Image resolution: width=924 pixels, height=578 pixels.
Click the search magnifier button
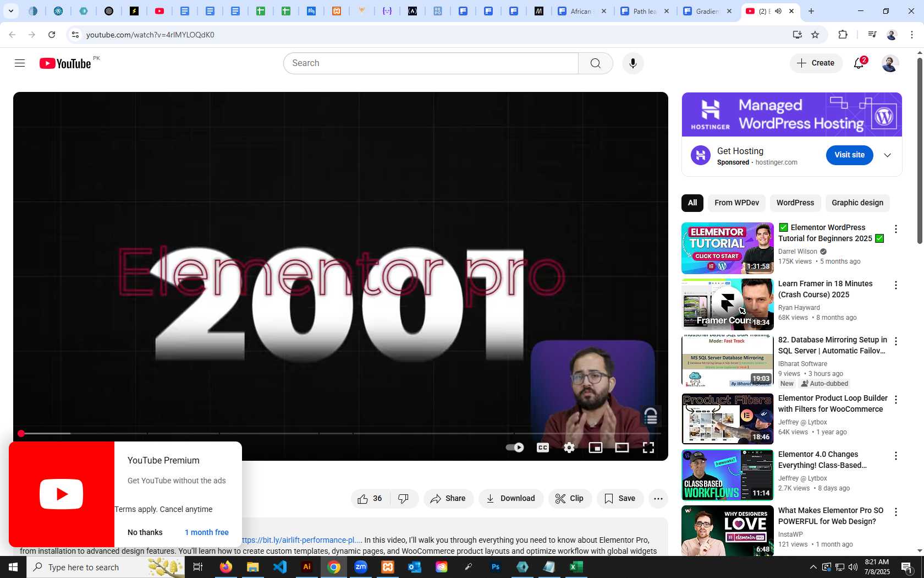(x=596, y=63)
